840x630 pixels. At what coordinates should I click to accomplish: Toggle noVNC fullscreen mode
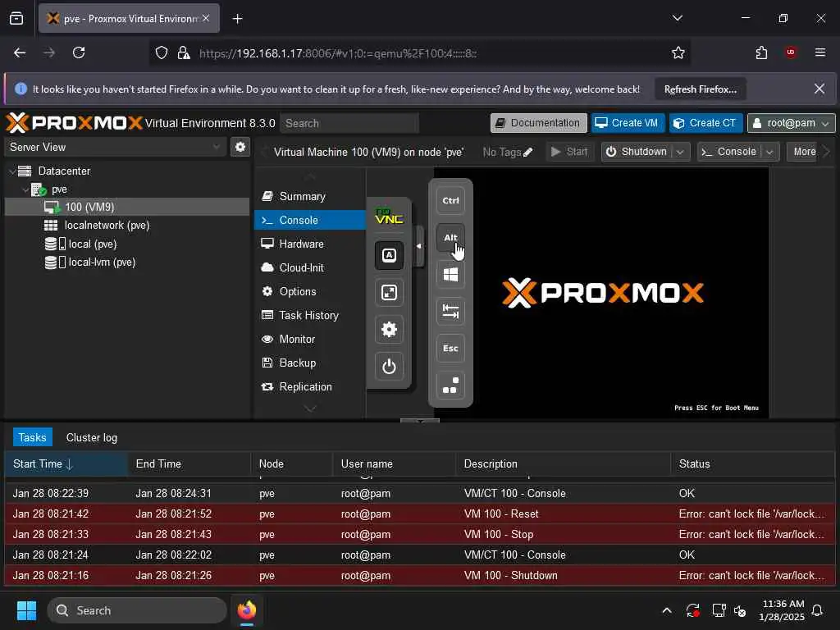click(x=389, y=292)
